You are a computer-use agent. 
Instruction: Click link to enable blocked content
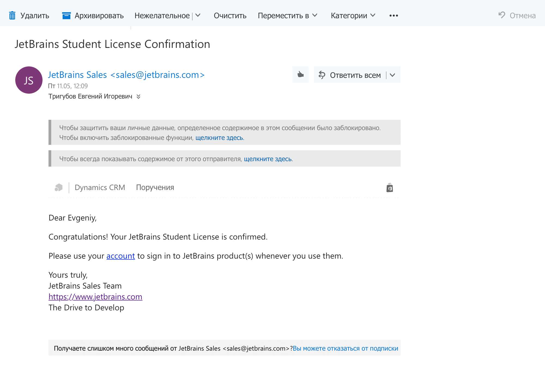click(x=219, y=138)
